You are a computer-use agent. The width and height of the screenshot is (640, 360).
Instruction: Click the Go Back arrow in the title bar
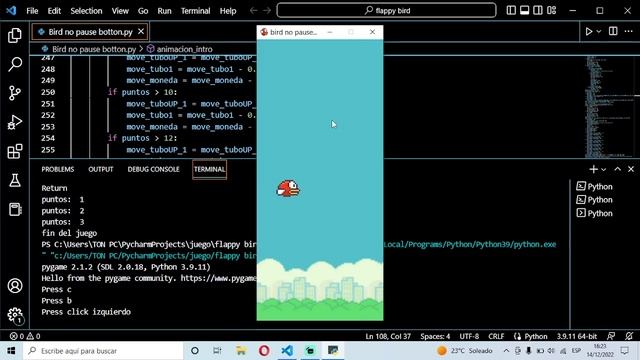[x=253, y=11]
